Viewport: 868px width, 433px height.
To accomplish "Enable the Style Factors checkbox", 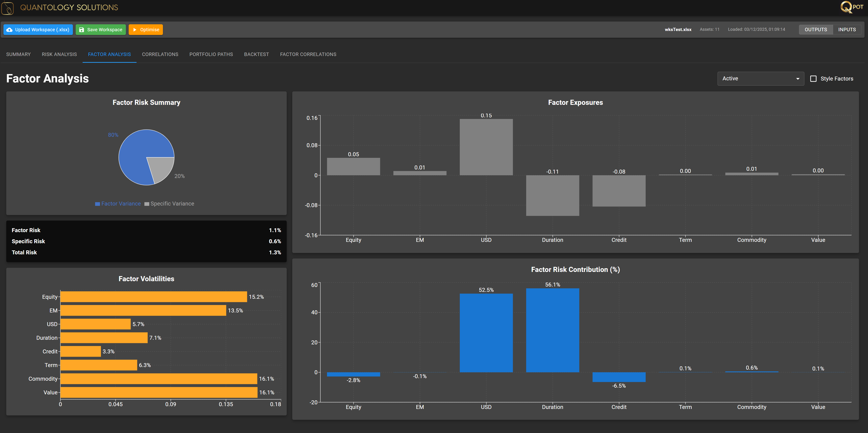I will click(813, 78).
